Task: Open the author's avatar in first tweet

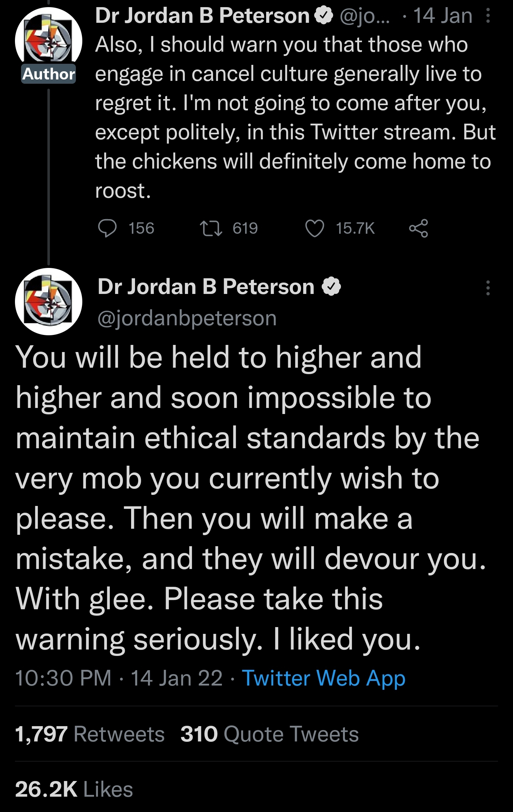Action: tap(48, 41)
